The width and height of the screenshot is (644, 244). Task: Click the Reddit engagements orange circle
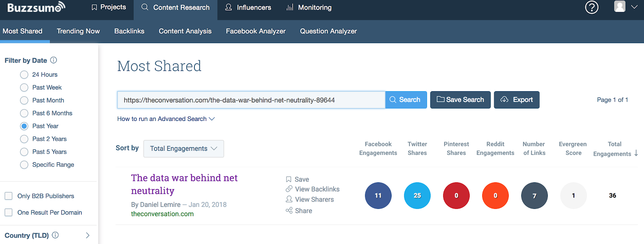(495, 196)
